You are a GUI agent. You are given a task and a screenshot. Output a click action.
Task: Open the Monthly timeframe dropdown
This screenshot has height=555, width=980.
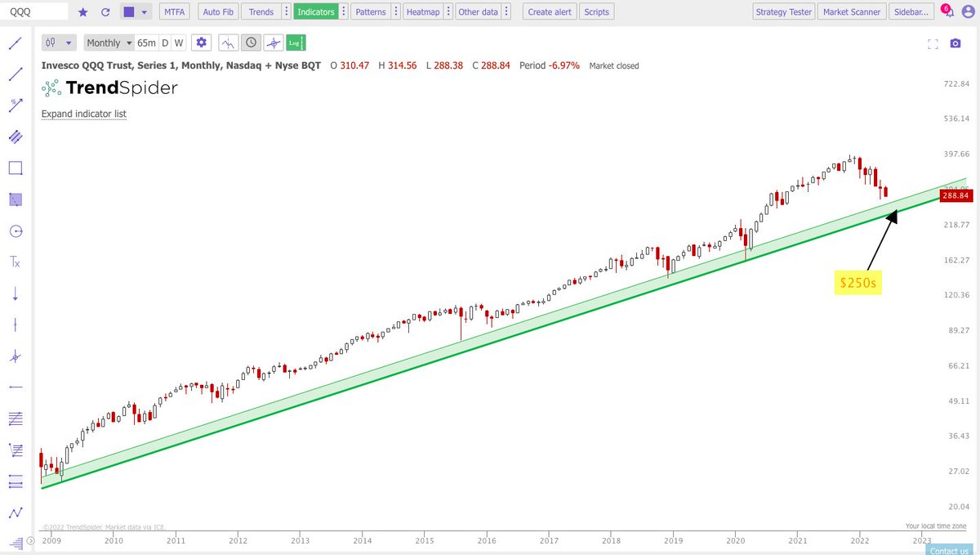click(109, 43)
